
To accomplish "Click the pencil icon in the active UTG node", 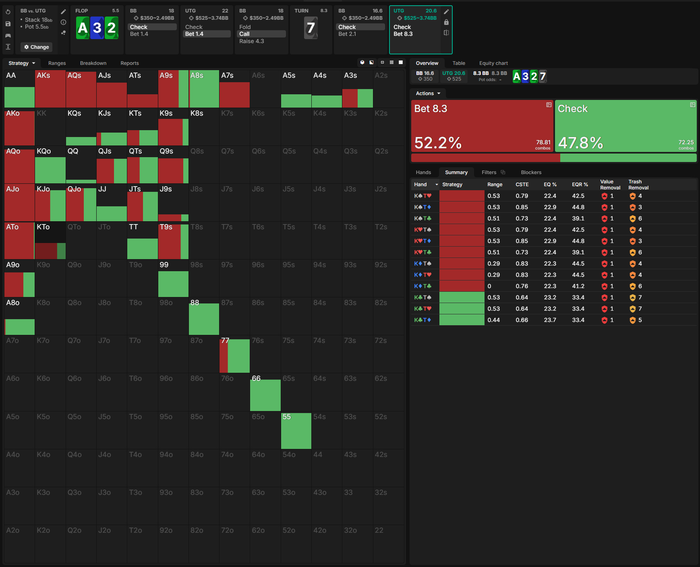I will [446, 12].
